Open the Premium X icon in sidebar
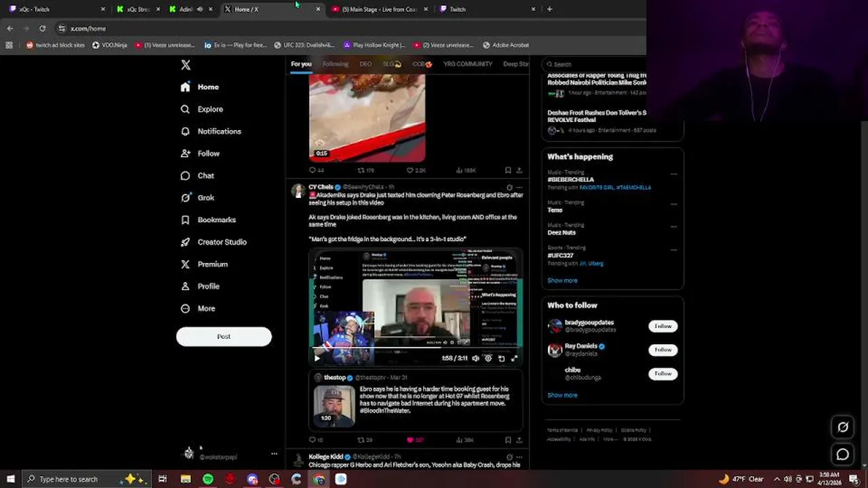This screenshot has width=868, height=488. (x=185, y=264)
